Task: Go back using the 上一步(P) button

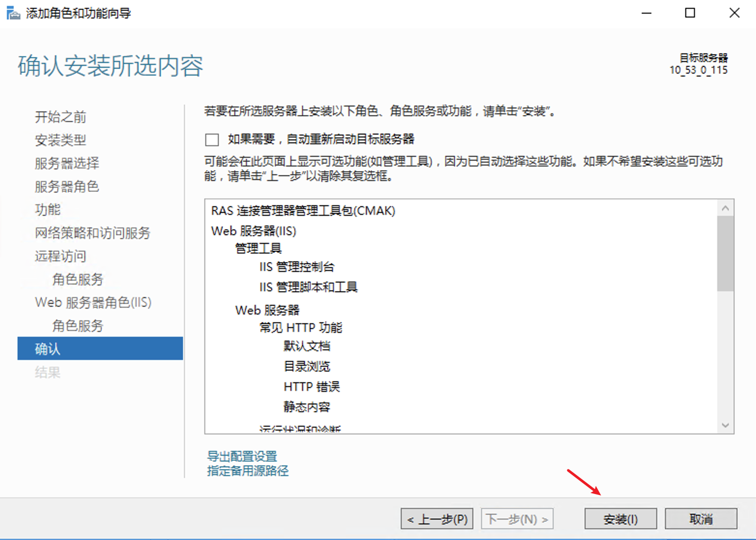Action: point(436,518)
